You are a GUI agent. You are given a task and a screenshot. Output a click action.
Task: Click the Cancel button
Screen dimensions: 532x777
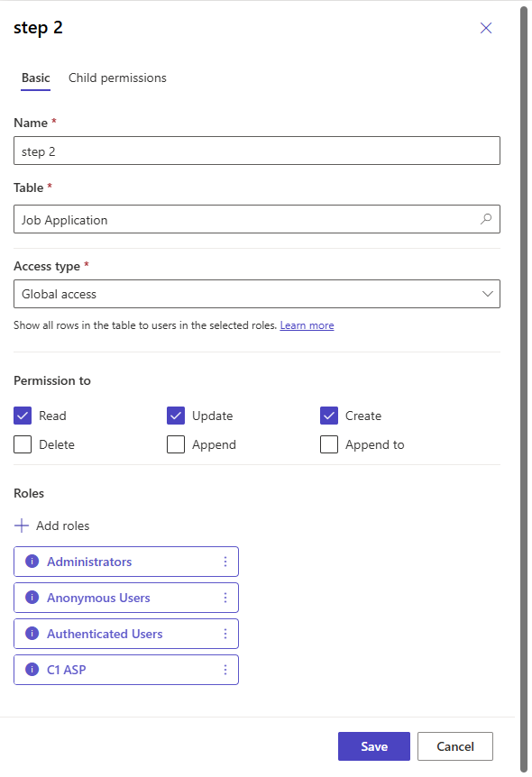click(x=454, y=746)
